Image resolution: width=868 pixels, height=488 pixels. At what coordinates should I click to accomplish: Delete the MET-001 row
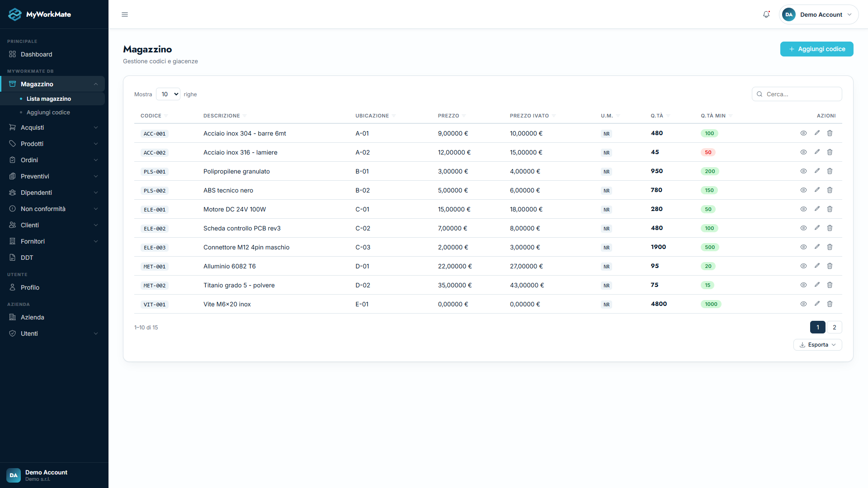(x=830, y=266)
